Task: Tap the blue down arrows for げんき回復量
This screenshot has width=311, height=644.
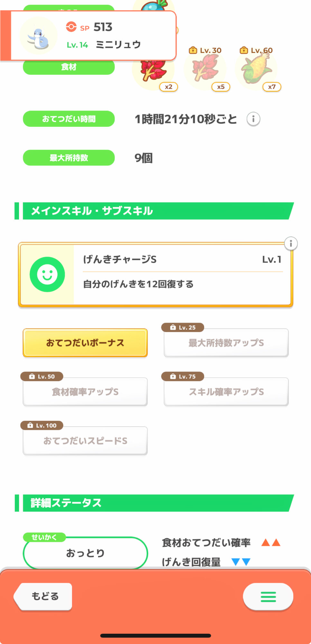Action: pyautogui.click(x=241, y=562)
